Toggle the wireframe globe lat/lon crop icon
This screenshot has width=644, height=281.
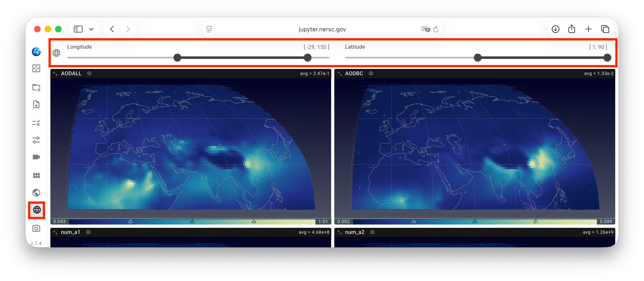(x=37, y=210)
